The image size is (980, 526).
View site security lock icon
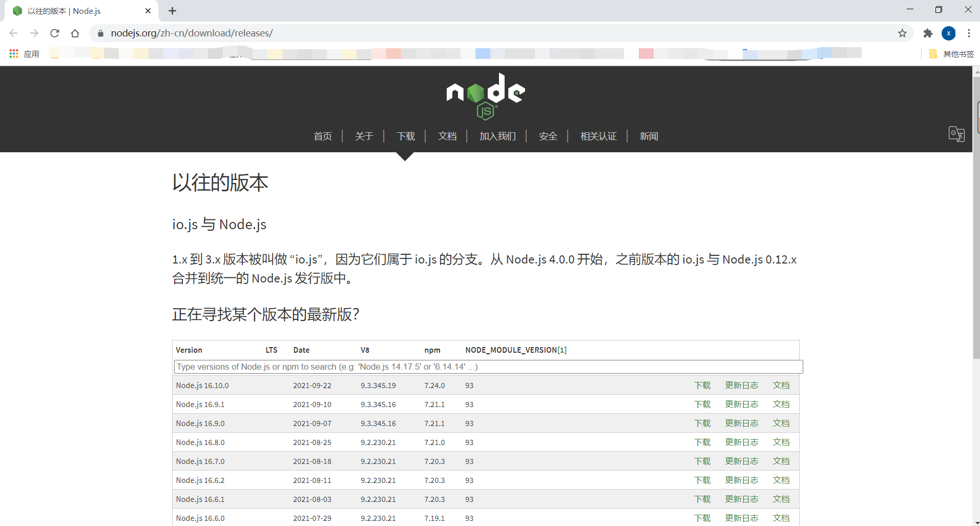coord(100,33)
